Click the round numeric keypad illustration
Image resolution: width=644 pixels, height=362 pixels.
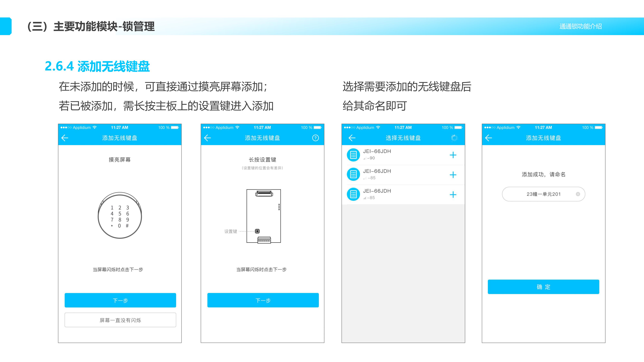tap(120, 215)
